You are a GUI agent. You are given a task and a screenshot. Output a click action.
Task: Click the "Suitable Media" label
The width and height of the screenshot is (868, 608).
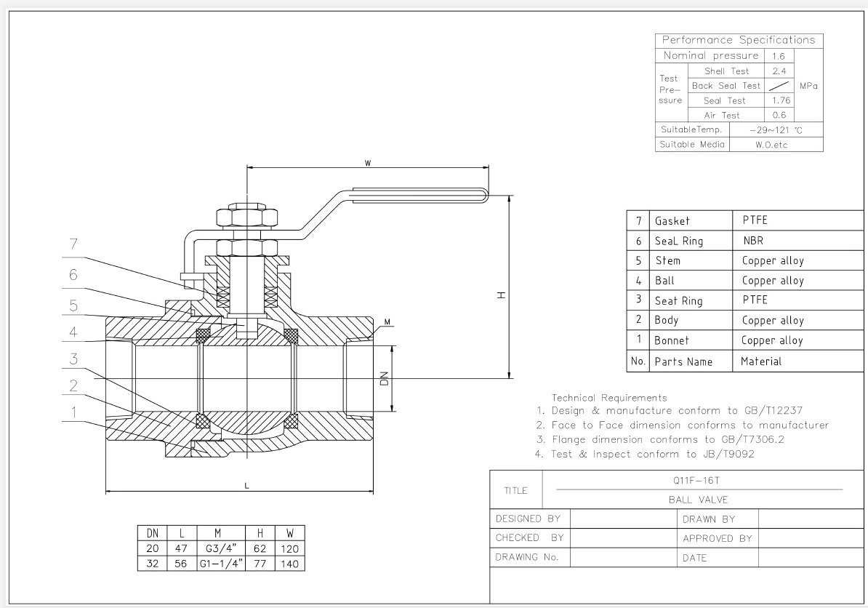(x=692, y=145)
